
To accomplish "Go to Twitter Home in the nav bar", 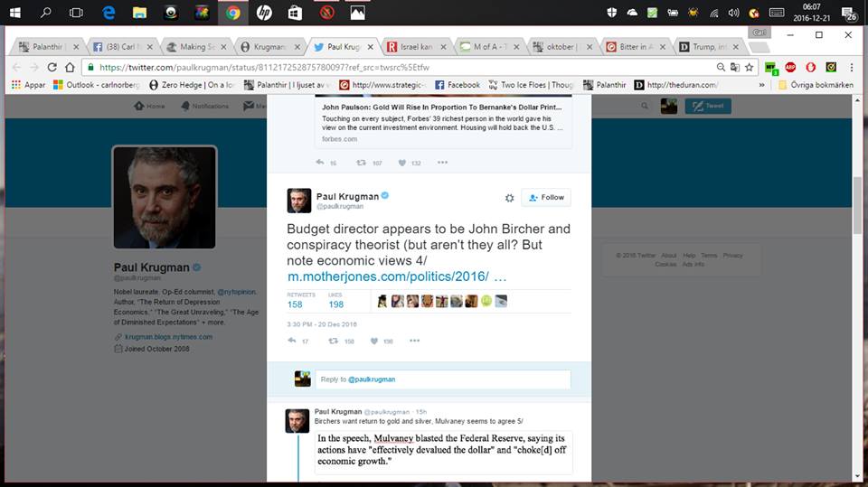I will (x=149, y=106).
